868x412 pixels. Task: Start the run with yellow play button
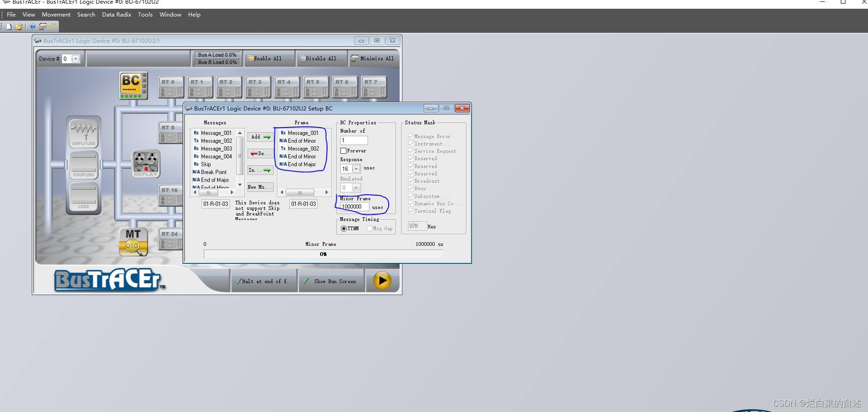[x=382, y=280]
